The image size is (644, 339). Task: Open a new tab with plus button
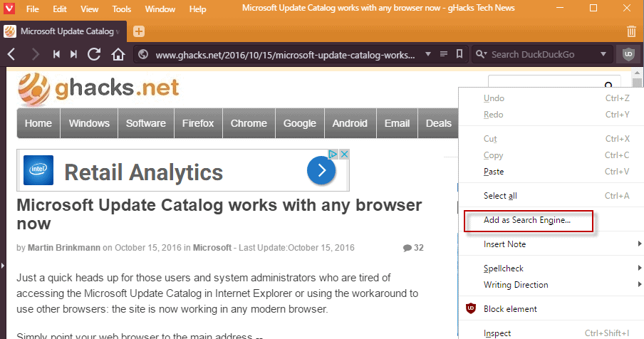(139, 31)
